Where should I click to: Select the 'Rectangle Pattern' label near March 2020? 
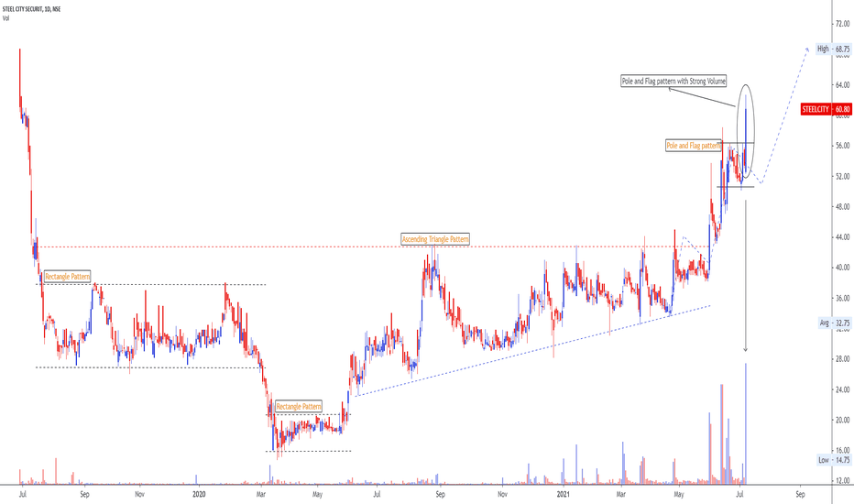point(299,407)
